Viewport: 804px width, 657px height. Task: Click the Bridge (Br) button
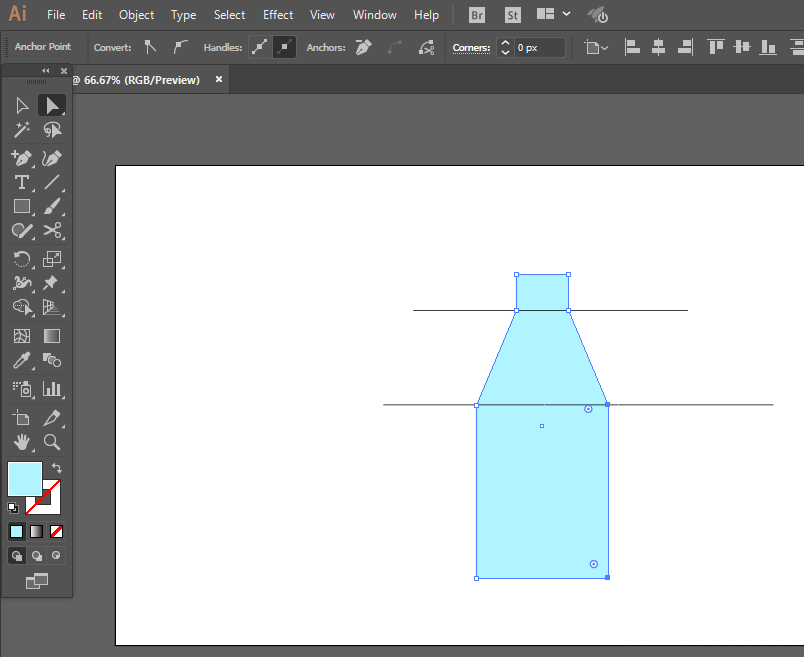477,15
